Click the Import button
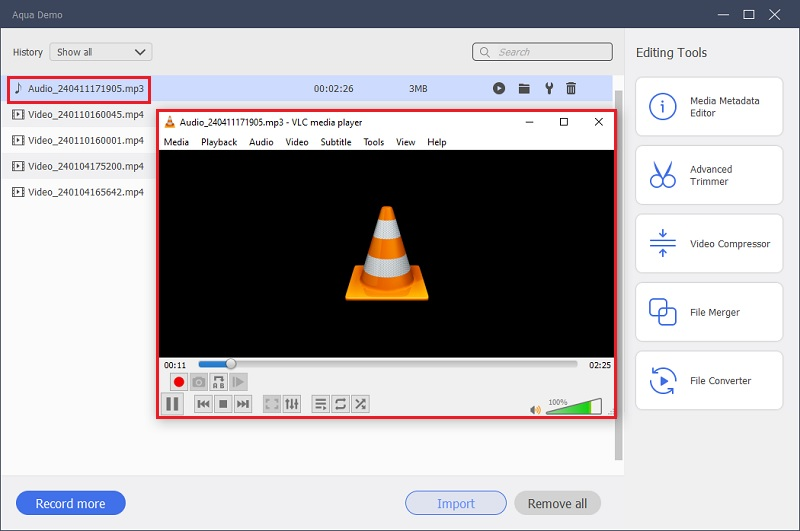Image resolution: width=800 pixels, height=531 pixels. (x=456, y=503)
